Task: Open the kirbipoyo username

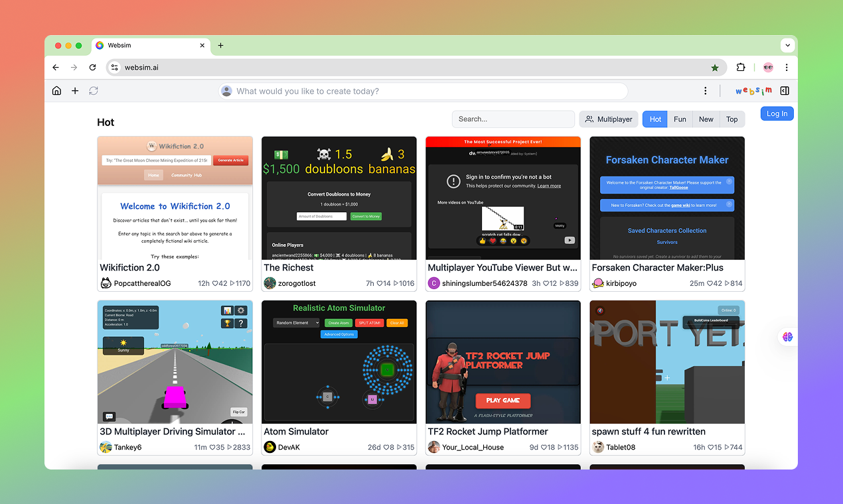Action: click(x=621, y=283)
